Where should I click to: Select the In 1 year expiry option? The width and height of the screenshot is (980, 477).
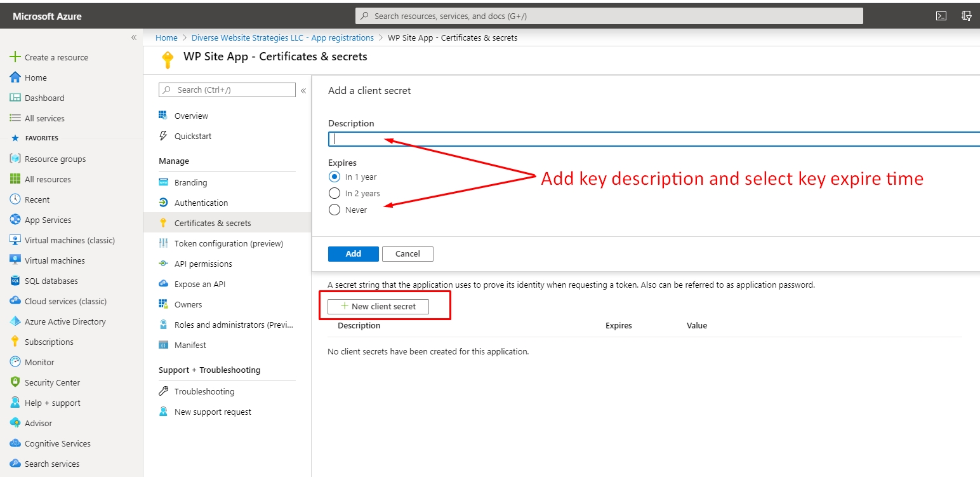coord(334,177)
